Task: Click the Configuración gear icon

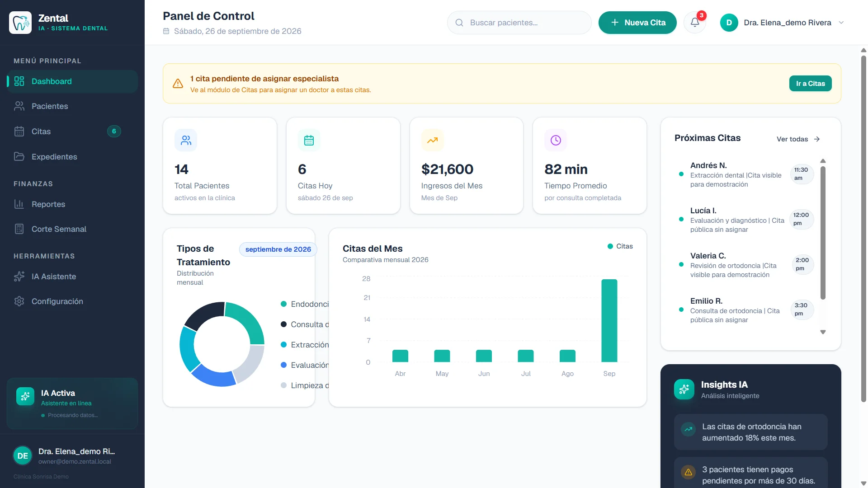Action: [19, 301]
